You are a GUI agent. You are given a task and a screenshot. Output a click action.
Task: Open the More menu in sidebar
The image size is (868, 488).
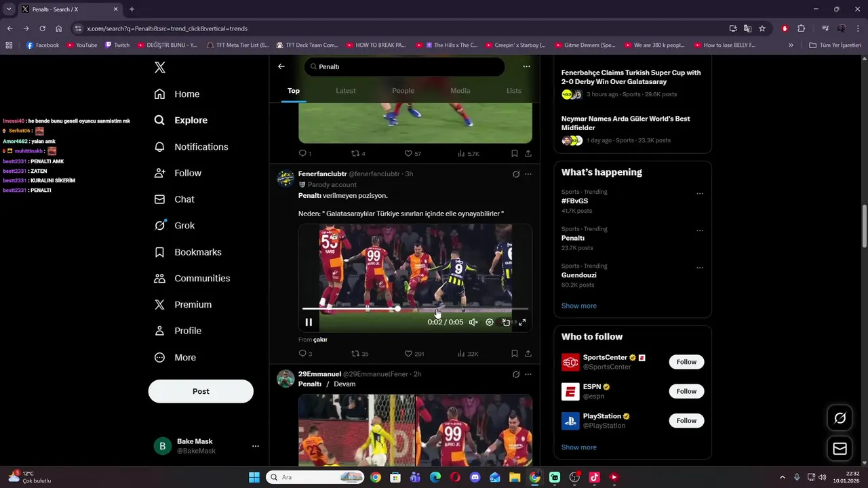(x=174, y=358)
